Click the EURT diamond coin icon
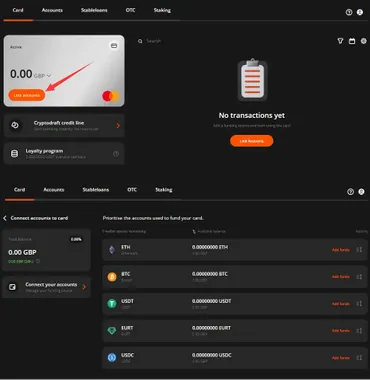 click(112, 331)
